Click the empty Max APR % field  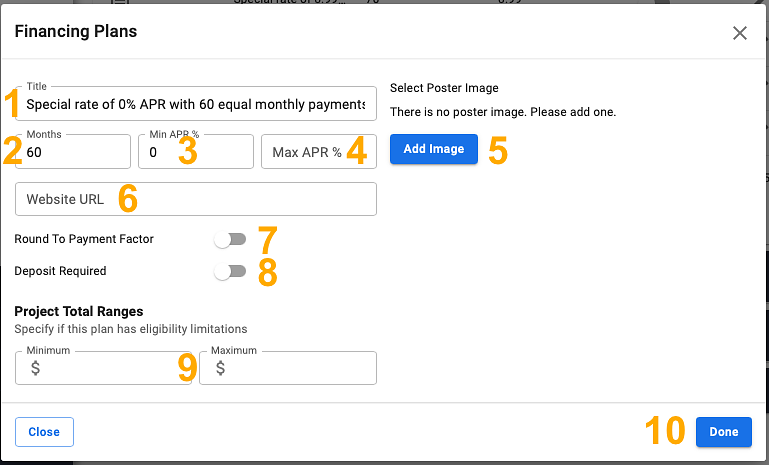point(319,152)
